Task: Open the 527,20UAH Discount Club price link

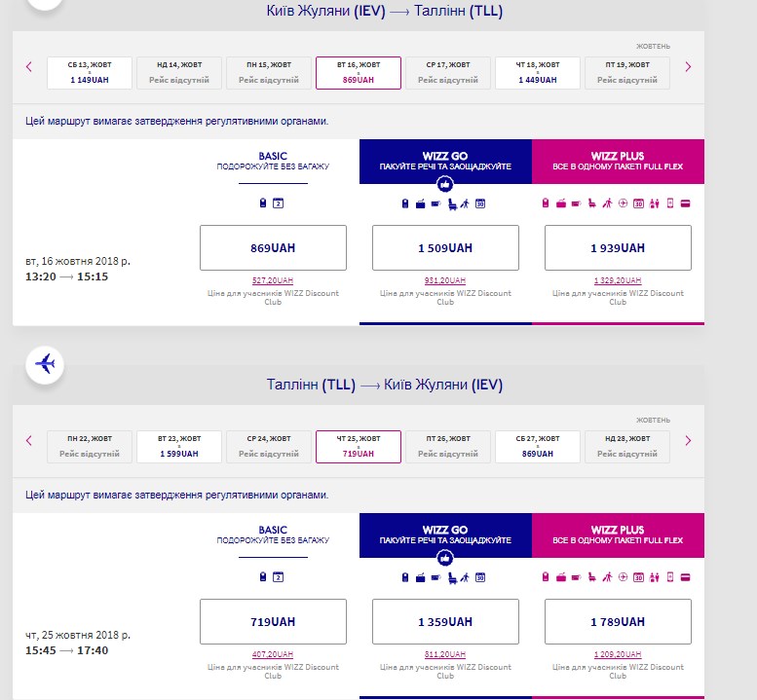Action: pos(273,279)
